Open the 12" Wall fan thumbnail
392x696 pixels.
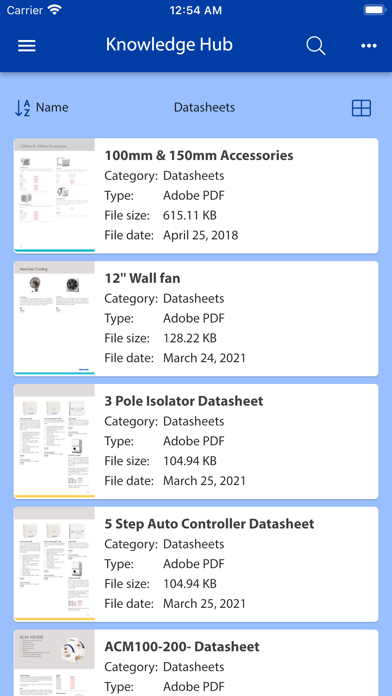(x=54, y=318)
